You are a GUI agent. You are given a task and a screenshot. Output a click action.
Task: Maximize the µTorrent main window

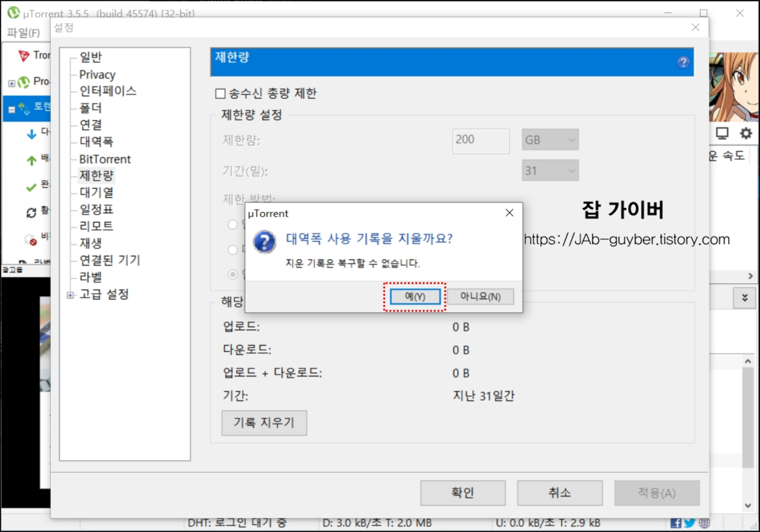point(703,13)
